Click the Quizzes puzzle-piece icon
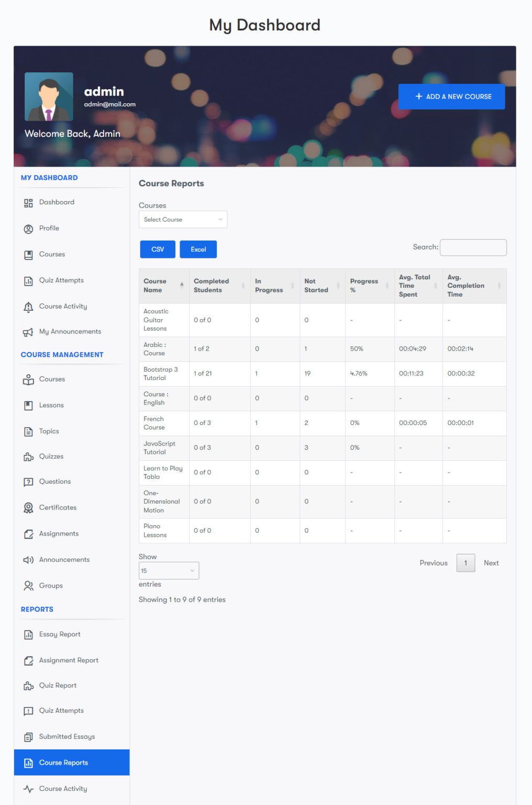This screenshot has width=532, height=805. click(x=28, y=456)
